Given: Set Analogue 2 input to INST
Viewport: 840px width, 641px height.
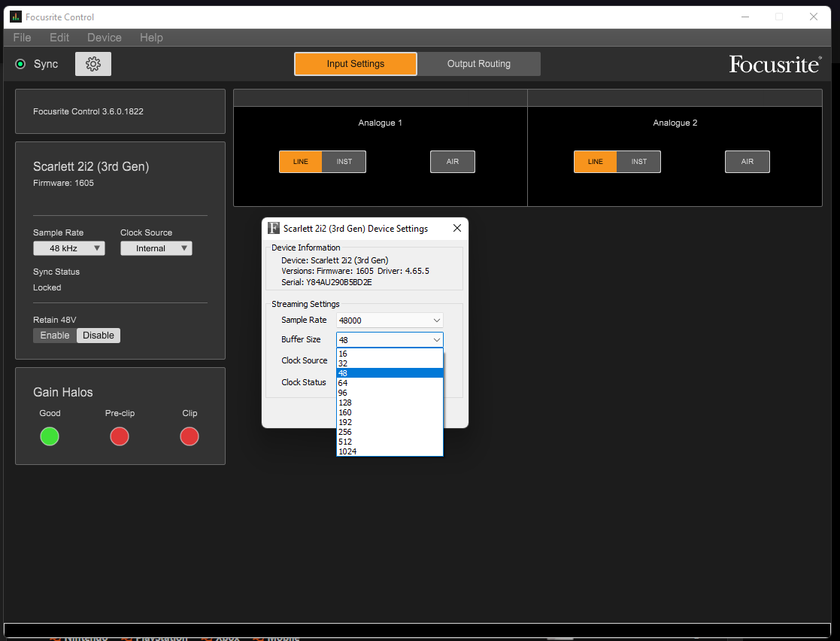Looking at the screenshot, I should [x=638, y=162].
